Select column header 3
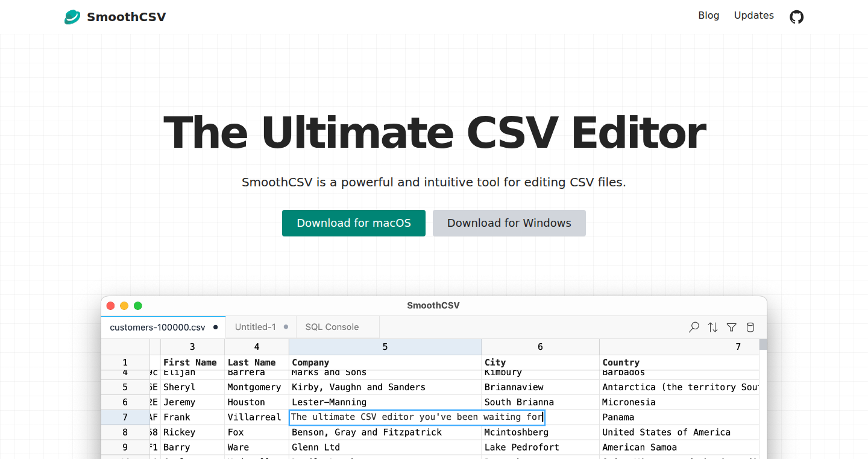This screenshot has width=868, height=459. 192,347
